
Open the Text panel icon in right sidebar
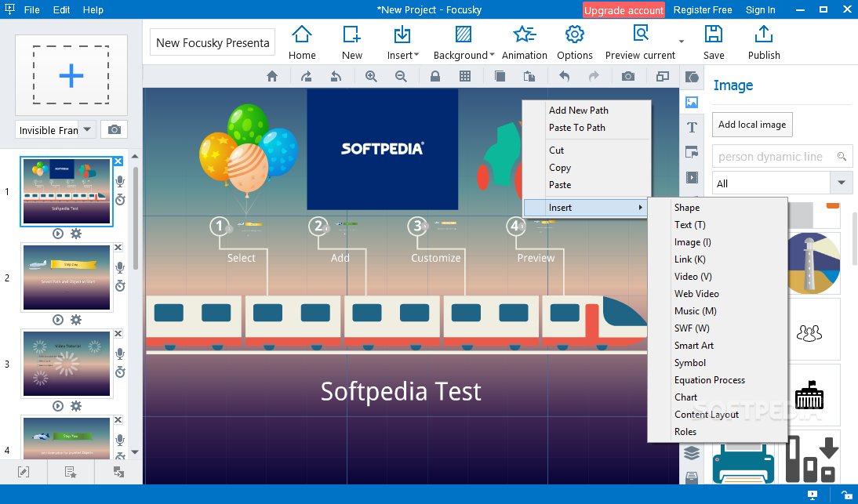[x=692, y=127]
